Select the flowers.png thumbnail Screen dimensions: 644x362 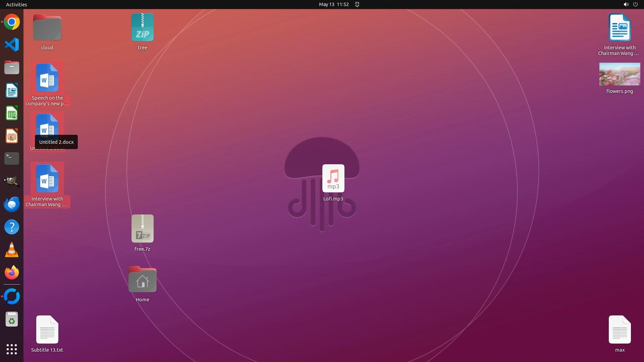(620, 74)
